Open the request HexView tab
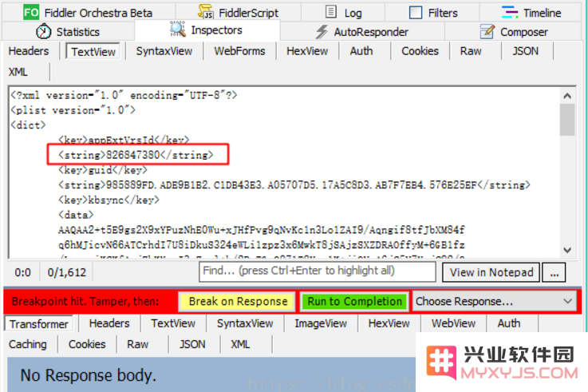Screen dimensions: 588x392 point(307,51)
